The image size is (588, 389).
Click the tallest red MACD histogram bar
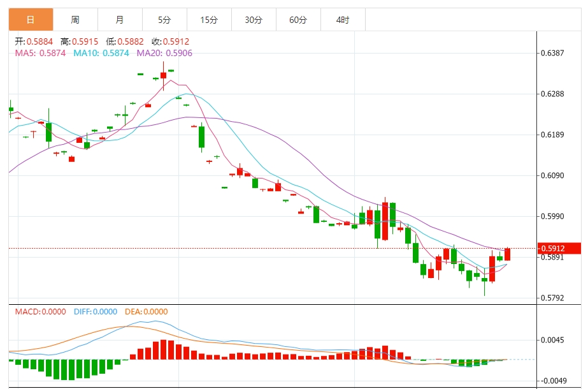(x=163, y=349)
